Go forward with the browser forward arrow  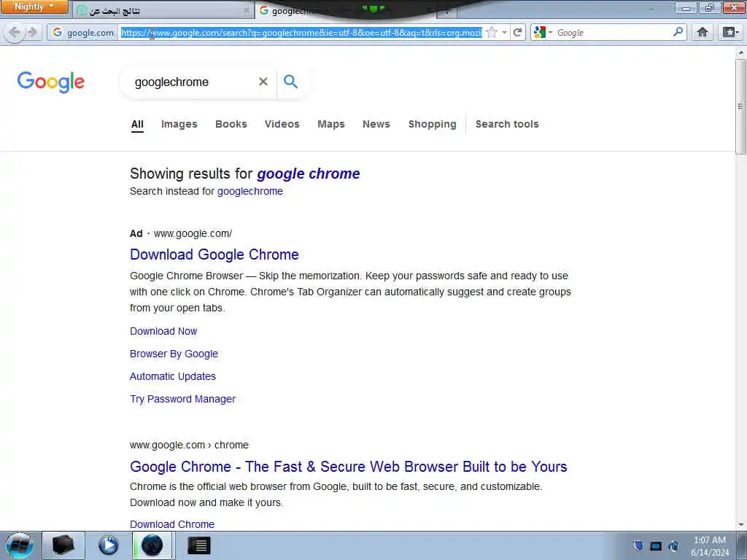(32, 32)
